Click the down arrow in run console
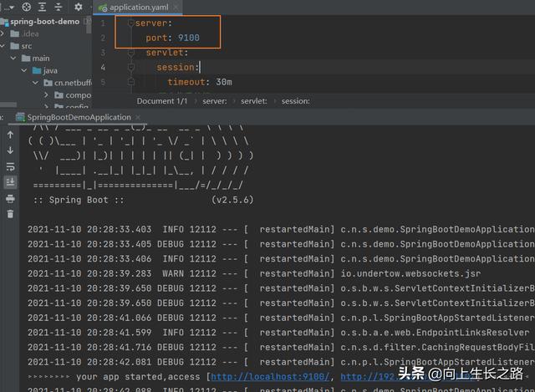The height and width of the screenshot is (392, 535). tap(10, 150)
